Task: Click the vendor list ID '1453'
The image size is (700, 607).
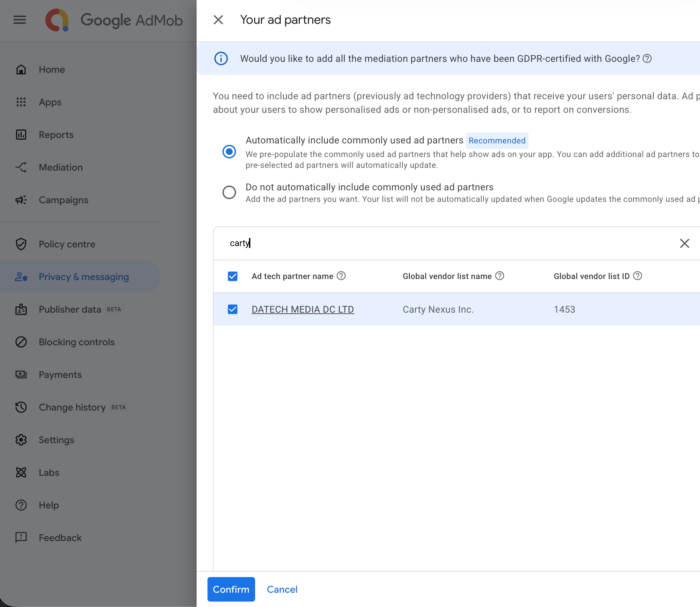Action: [x=564, y=309]
